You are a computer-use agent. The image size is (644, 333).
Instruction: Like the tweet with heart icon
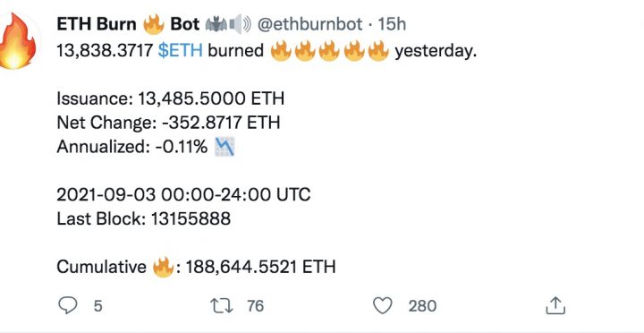coord(383,306)
